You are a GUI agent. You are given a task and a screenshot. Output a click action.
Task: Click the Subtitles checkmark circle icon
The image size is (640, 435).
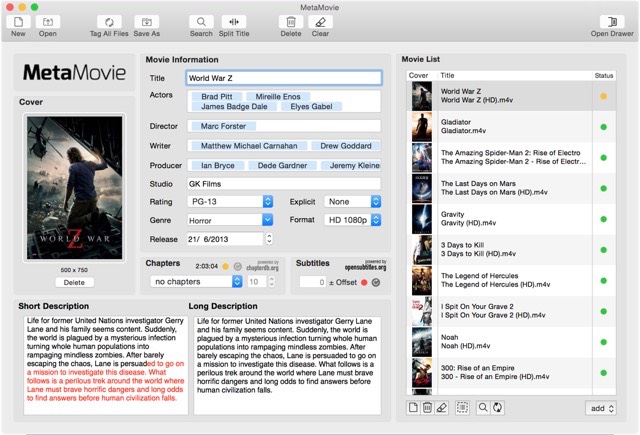(x=376, y=282)
